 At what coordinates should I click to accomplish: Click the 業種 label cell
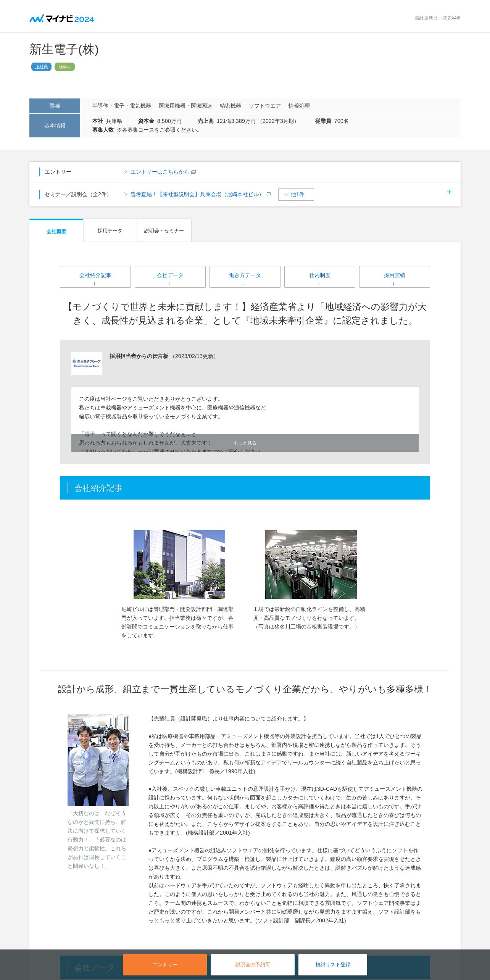point(55,106)
